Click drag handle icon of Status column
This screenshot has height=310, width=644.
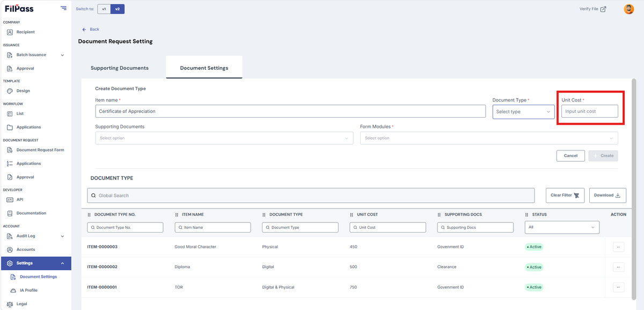coord(527,215)
